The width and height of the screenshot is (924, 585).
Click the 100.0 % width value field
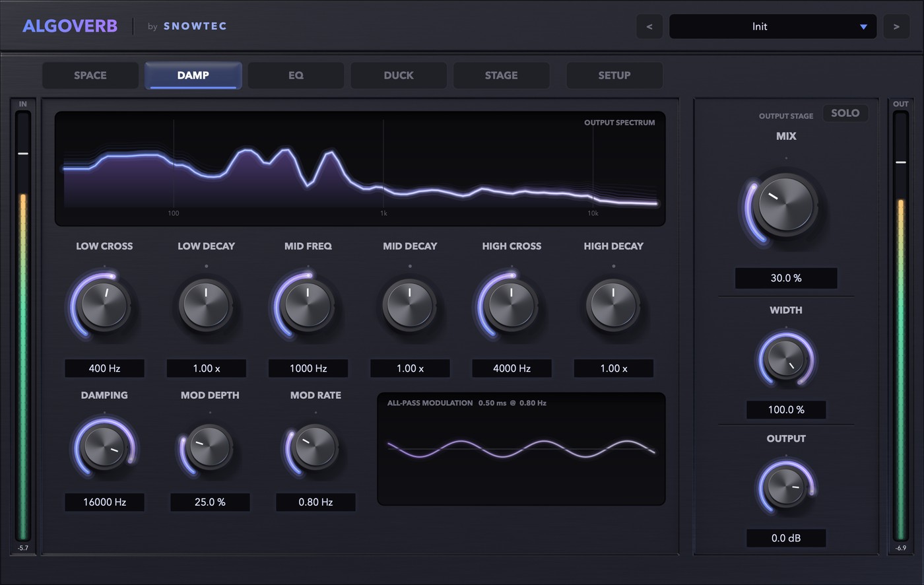point(786,409)
